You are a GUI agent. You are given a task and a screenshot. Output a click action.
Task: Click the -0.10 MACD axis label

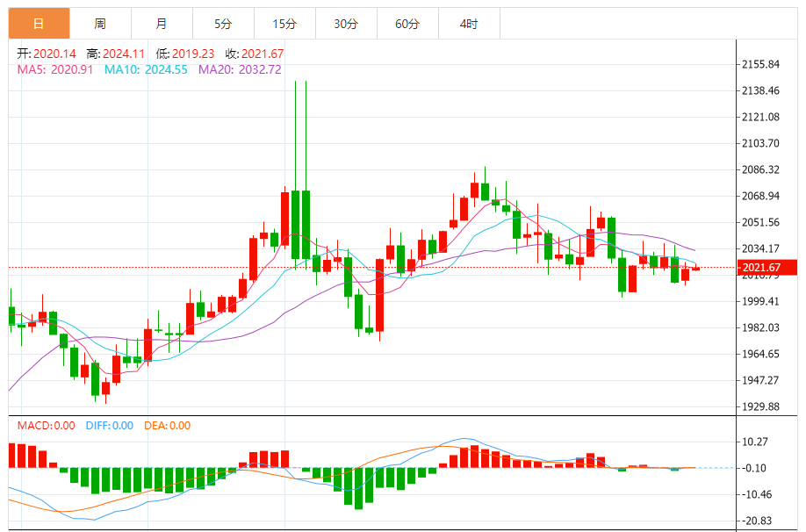tap(754, 468)
